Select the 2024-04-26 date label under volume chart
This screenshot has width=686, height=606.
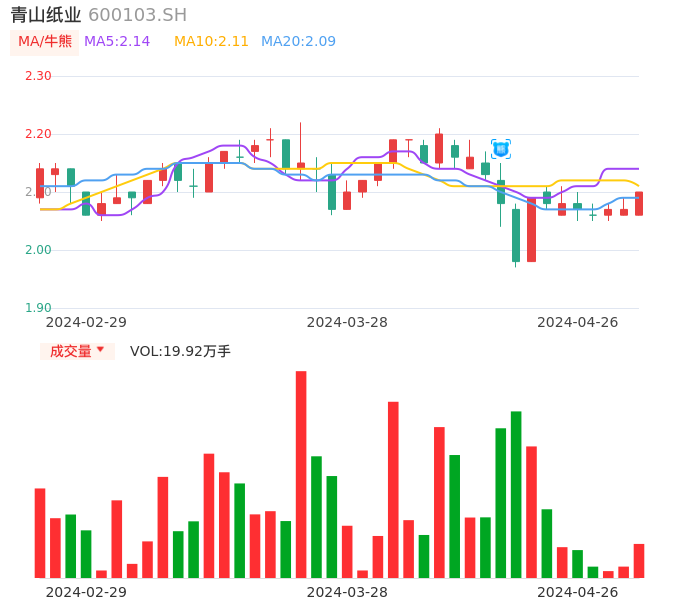point(578,592)
